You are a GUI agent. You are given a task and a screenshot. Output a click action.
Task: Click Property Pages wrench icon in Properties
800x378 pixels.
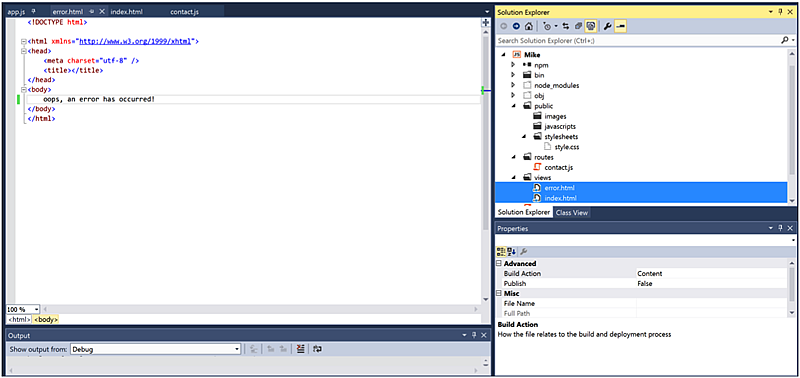523,251
